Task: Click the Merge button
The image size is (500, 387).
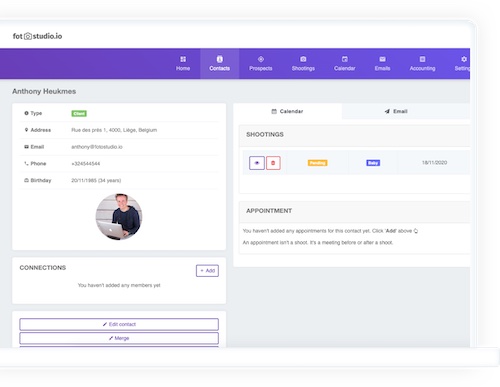Action: 119,338
